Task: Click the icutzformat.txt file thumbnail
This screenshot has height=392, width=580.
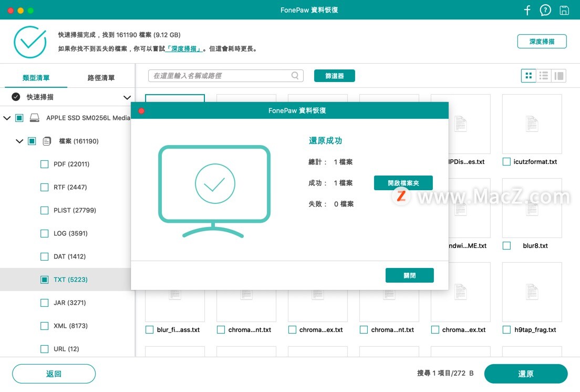Action: point(532,124)
